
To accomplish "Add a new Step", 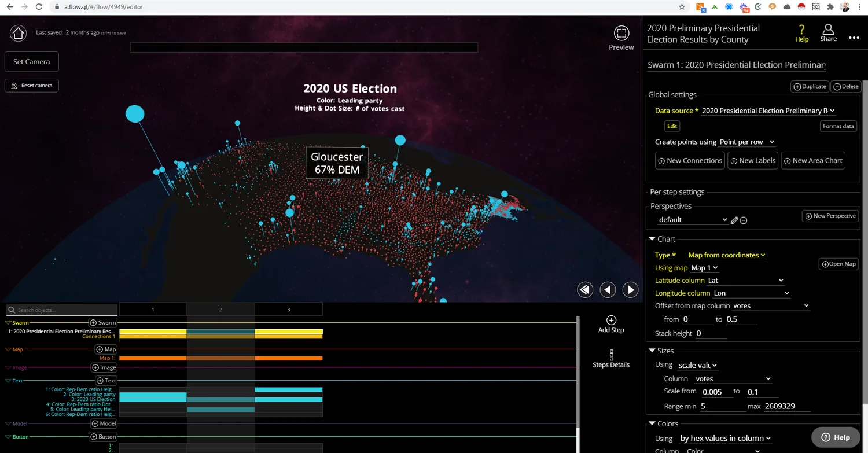I will pos(611,324).
